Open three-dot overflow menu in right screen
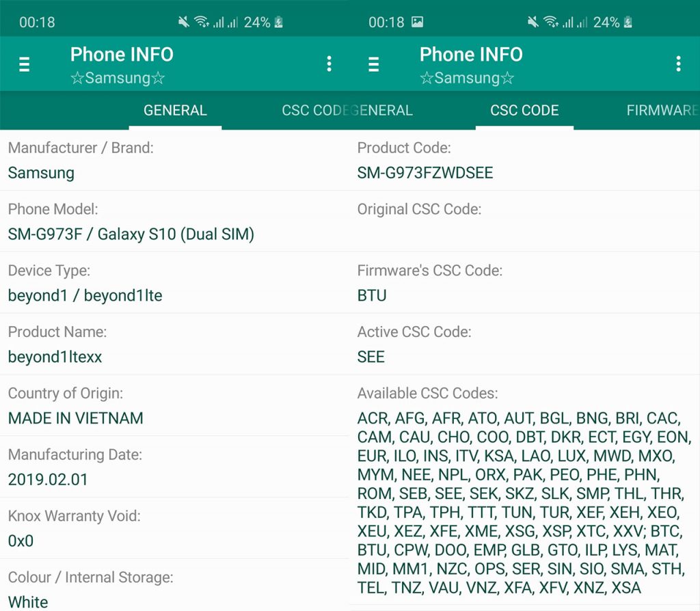 pos(678,64)
